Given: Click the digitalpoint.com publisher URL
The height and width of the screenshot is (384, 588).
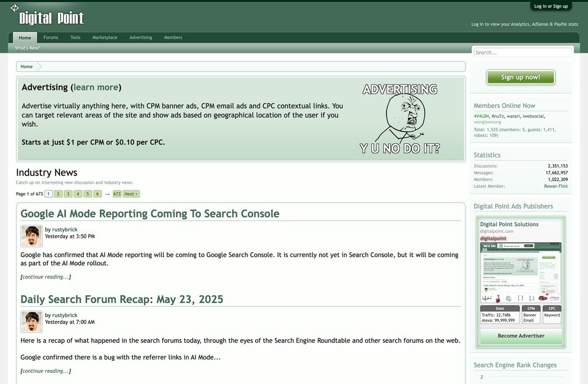Looking at the screenshot, I should pos(497,232).
